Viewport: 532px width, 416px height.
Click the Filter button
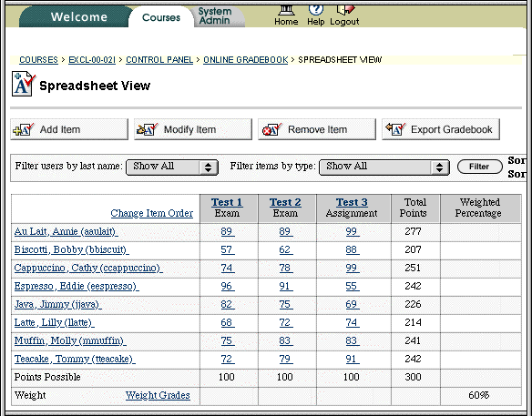pyautogui.click(x=479, y=167)
